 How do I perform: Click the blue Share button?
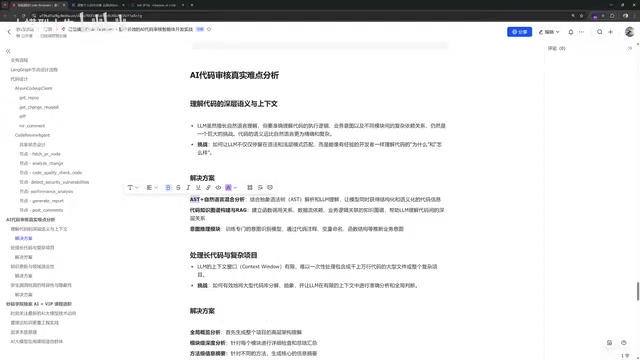coord(519,32)
